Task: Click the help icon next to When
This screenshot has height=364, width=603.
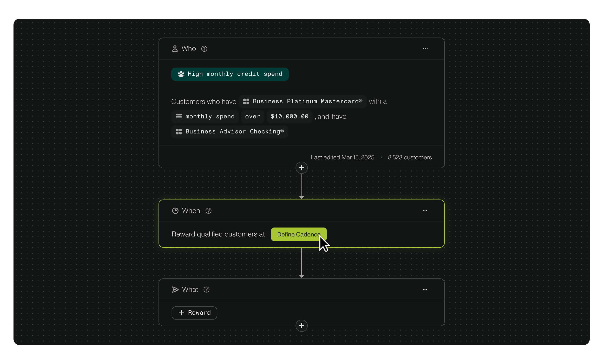Action: coord(208,211)
